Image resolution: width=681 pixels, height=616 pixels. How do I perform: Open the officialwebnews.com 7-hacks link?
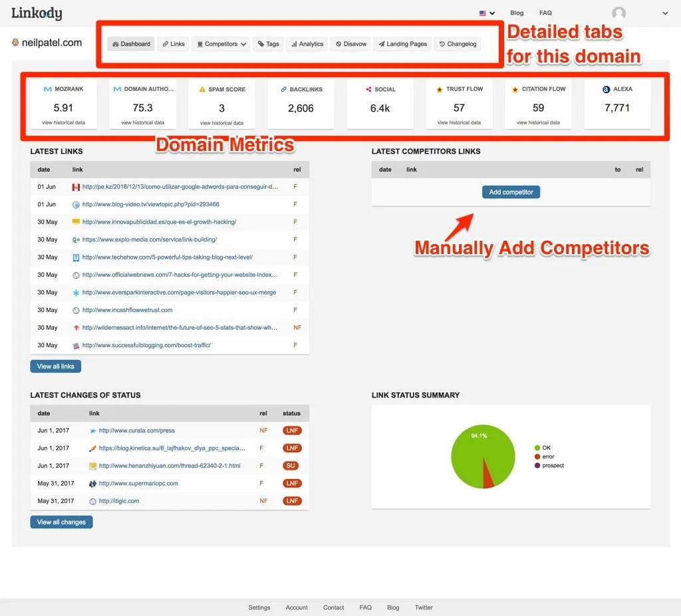(180, 275)
